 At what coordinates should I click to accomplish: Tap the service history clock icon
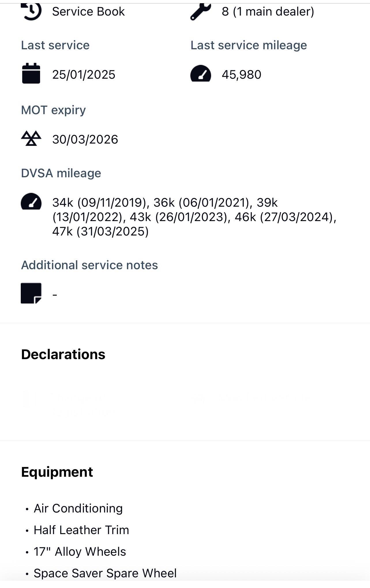pos(31,12)
